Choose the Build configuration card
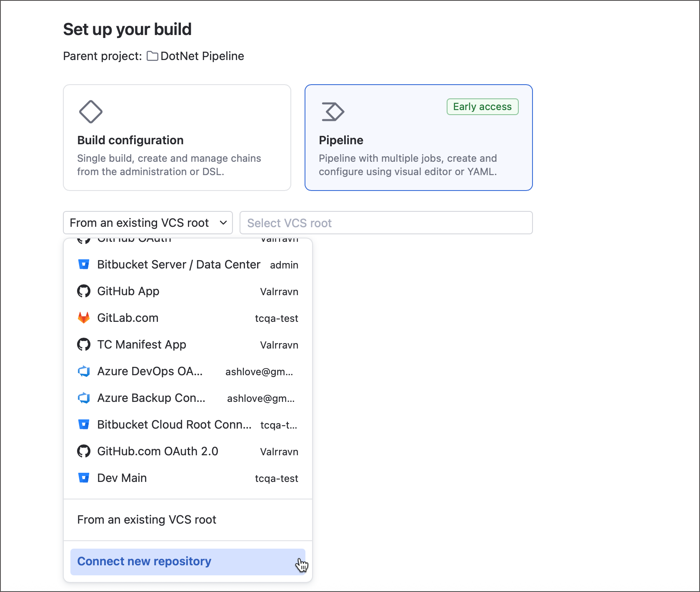 (177, 138)
